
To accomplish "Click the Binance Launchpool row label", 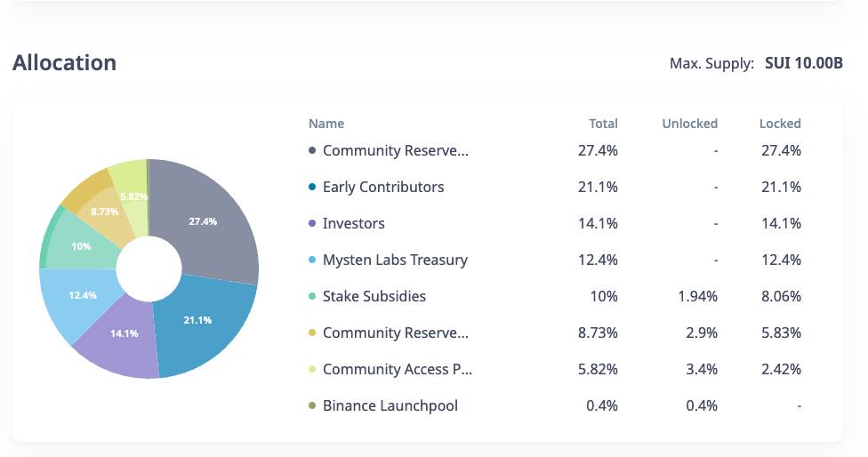I will [390, 406].
